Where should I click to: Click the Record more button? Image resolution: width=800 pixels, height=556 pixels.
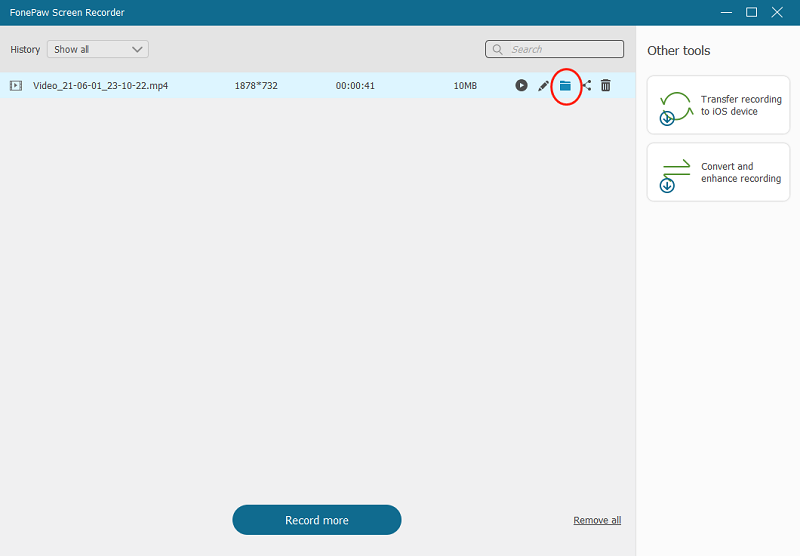point(317,520)
